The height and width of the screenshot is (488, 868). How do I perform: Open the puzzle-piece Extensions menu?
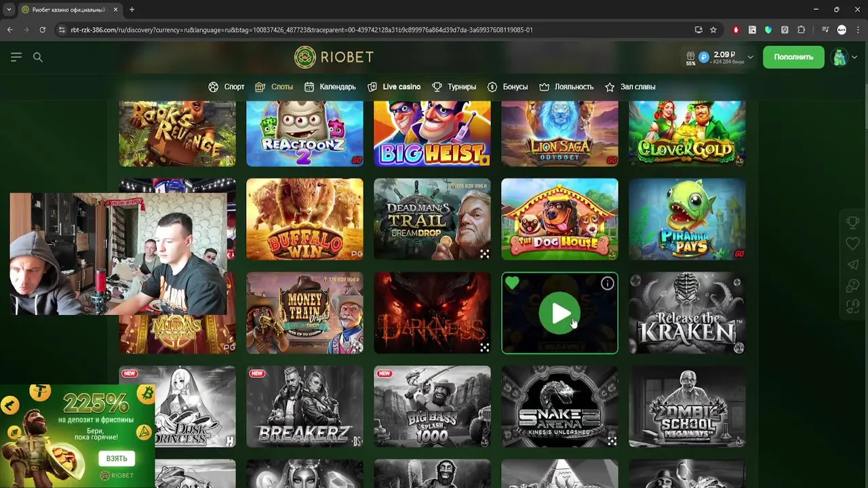coord(801,30)
